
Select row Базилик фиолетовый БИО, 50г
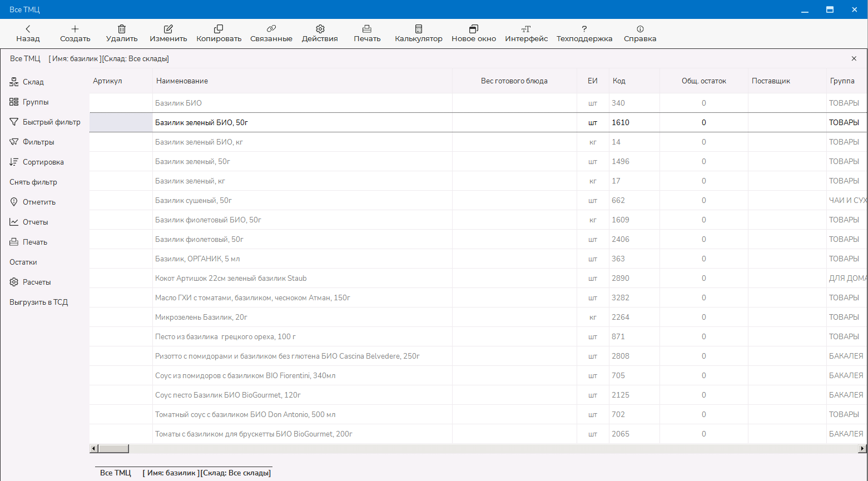click(478, 220)
